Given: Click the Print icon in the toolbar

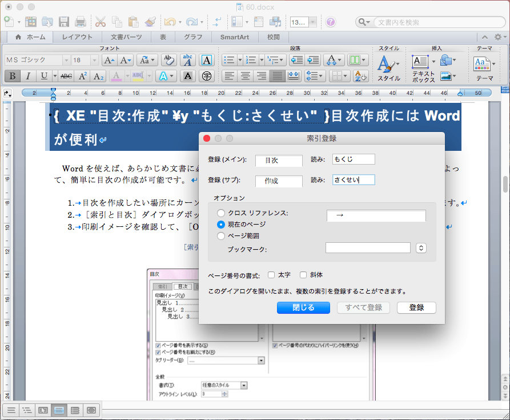Looking at the screenshot, I should point(80,22).
